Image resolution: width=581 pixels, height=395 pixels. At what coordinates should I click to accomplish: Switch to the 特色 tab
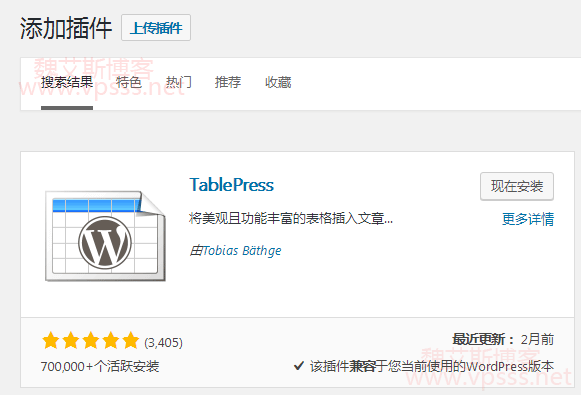click(x=129, y=82)
